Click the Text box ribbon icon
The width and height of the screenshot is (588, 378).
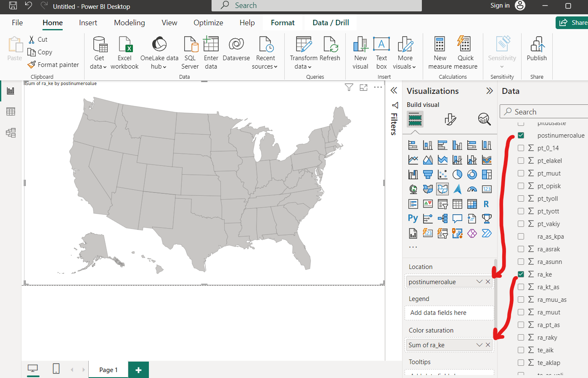[381, 53]
